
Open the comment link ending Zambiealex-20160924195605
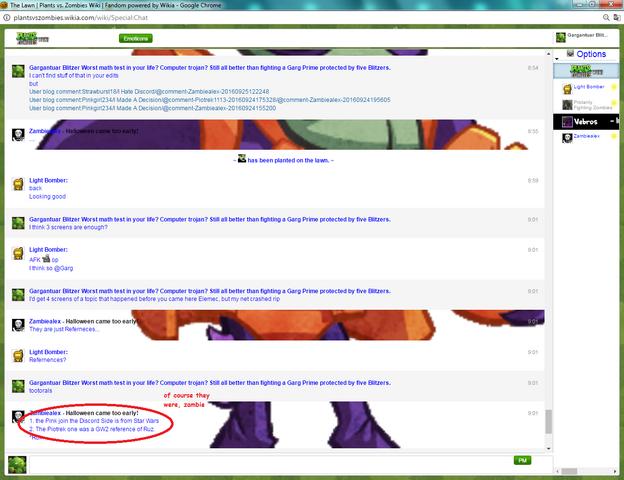pyautogui.click(x=210, y=100)
